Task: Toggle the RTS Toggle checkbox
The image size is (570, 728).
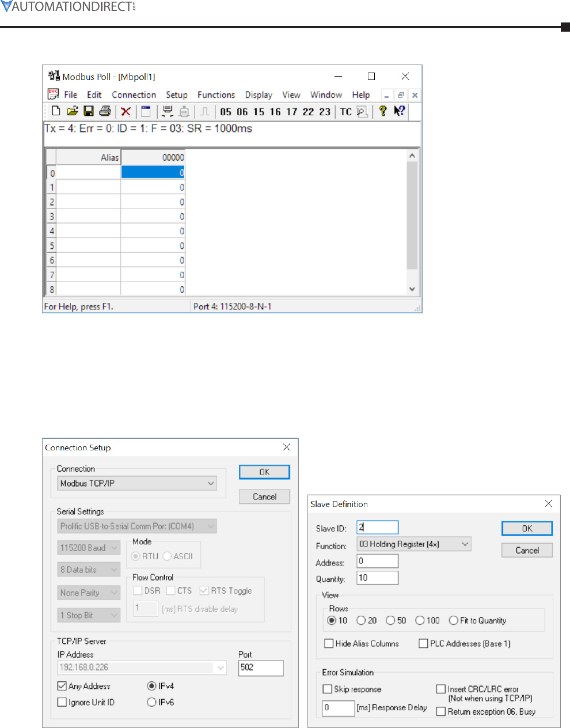Action: click(x=204, y=590)
